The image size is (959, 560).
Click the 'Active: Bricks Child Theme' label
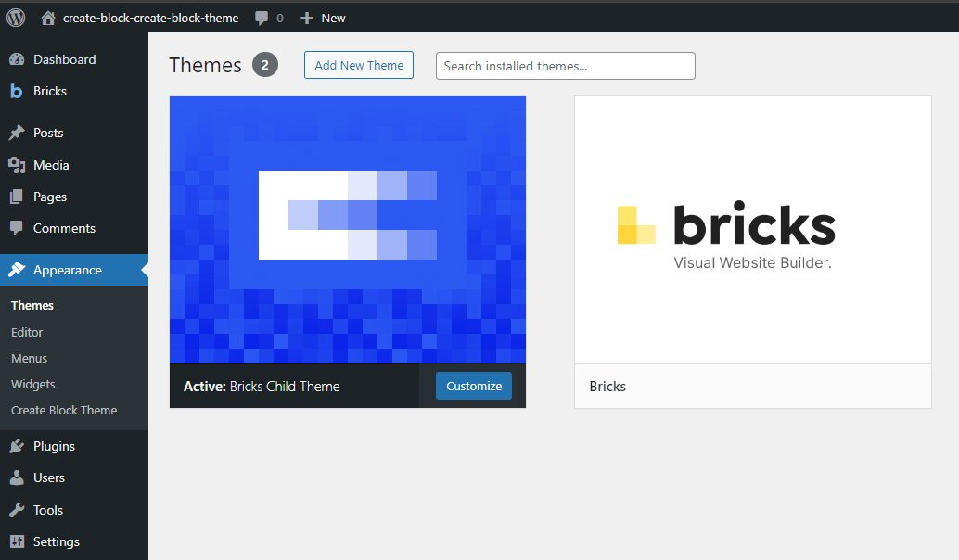point(262,387)
